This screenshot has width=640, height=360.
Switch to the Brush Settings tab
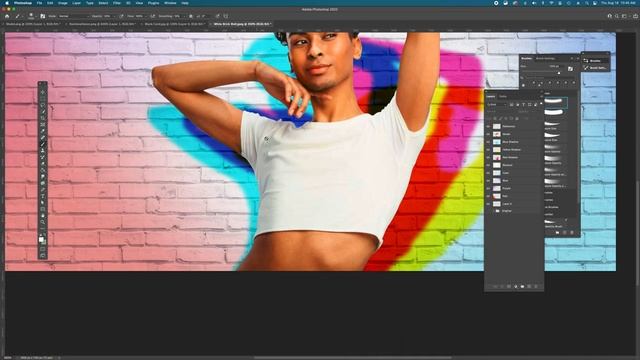click(x=545, y=58)
